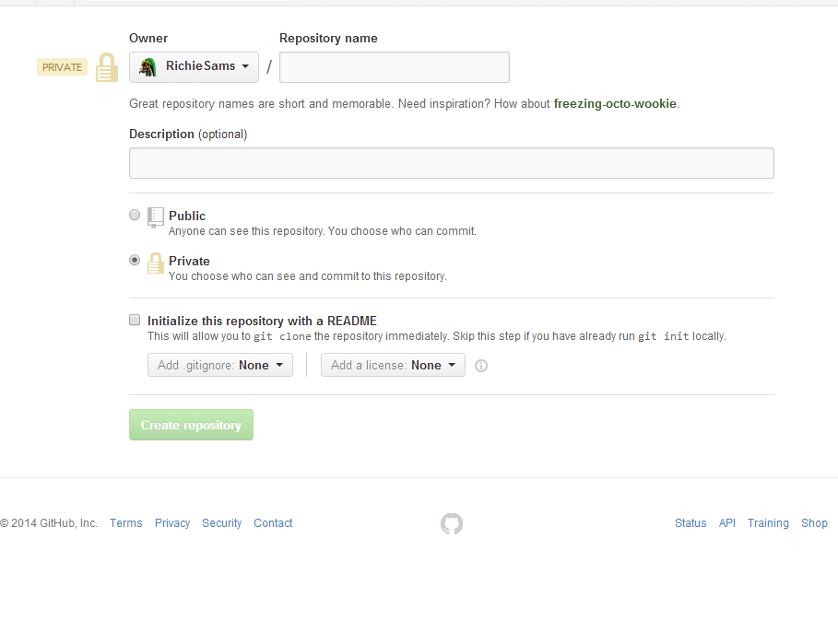Open the RichieSams owner dropdown
838x644 pixels.
pos(194,67)
